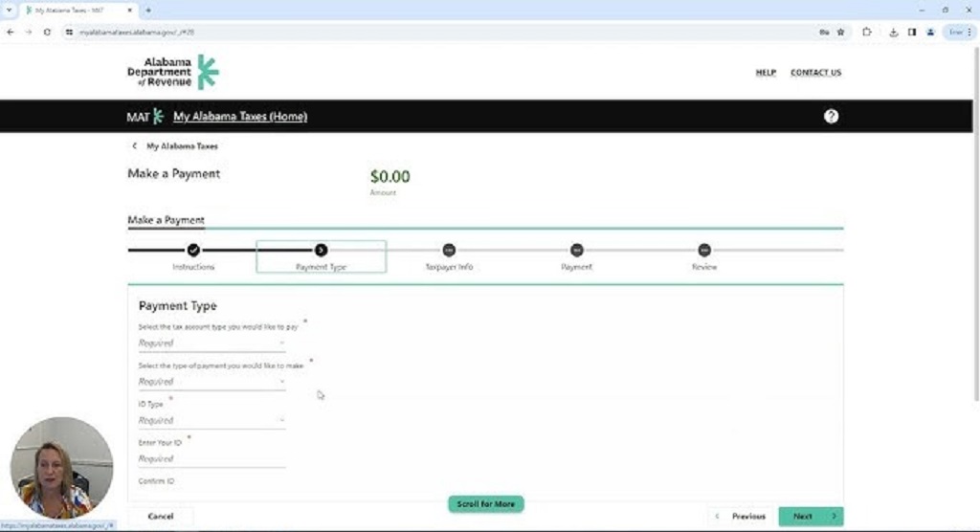This screenshot has height=532, width=980.
Task: Expand the type of payment dropdown
Action: (212, 382)
